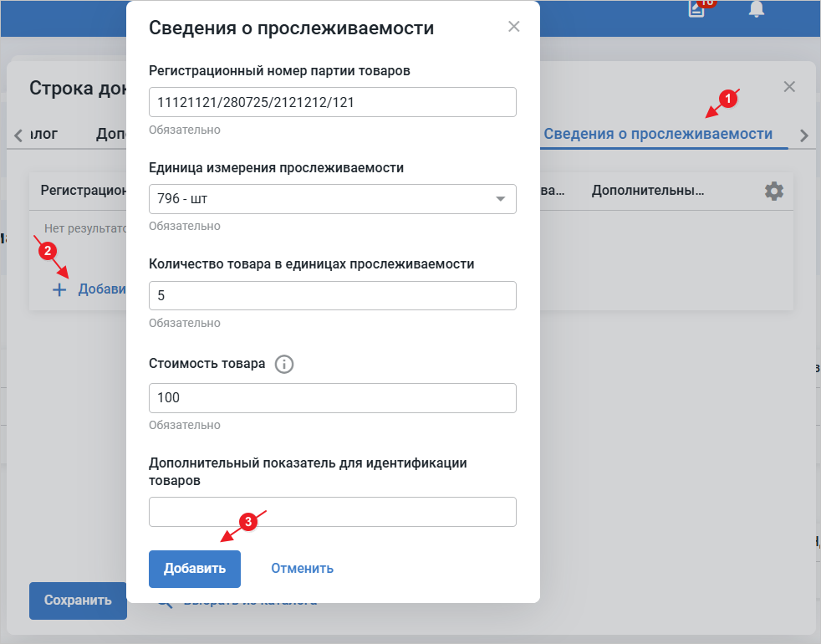Image resolution: width=821 pixels, height=644 pixels.
Task: Focus the Регистрационный номер партии товаров field
Action: pyautogui.click(x=332, y=102)
